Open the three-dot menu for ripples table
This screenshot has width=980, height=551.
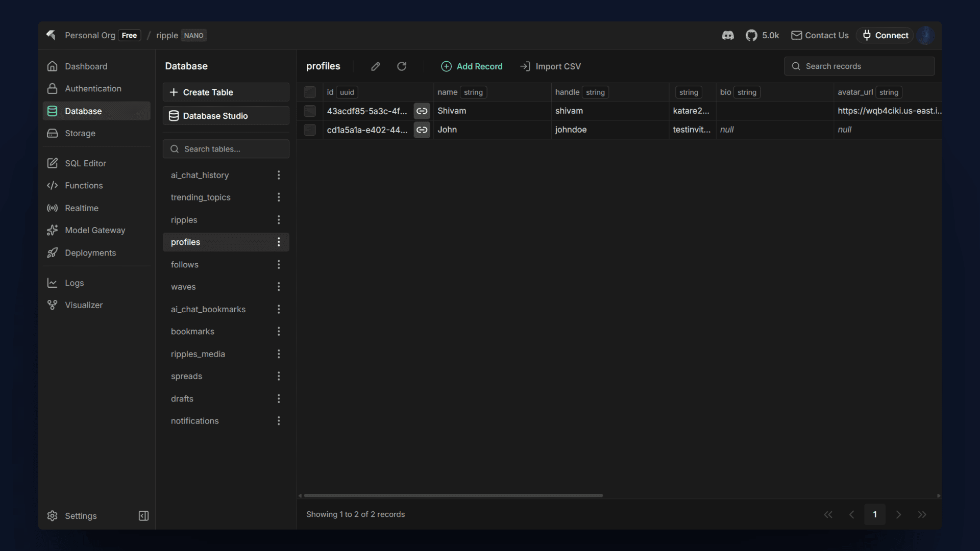tap(279, 220)
